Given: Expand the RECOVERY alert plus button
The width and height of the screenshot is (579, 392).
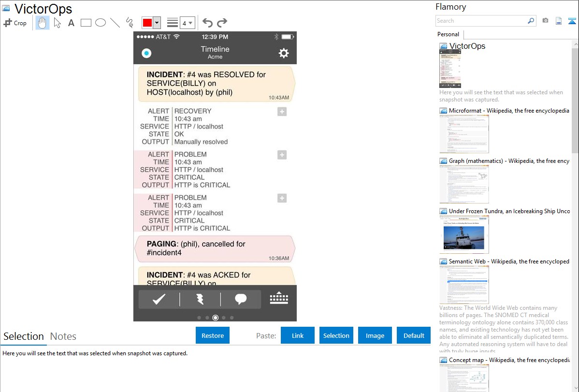Looking at the screenshot, I should pyautogui.click(x=282, y=112).
